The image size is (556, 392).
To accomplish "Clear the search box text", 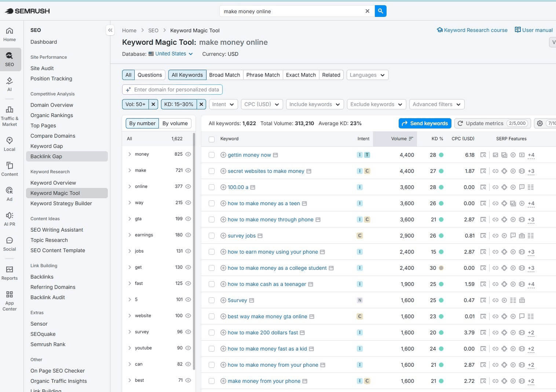I will click(367, 11).
